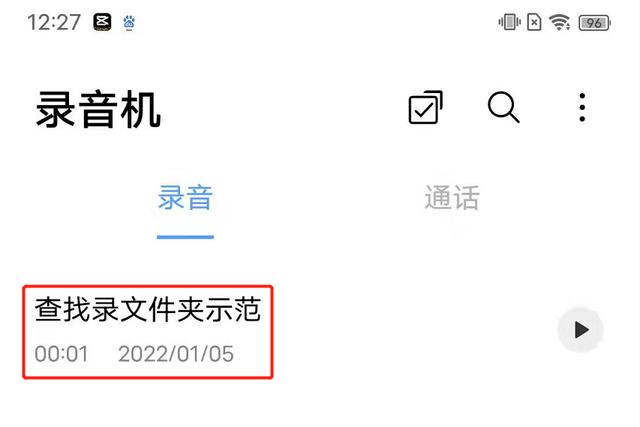
Task: Tap the 2022/01/05 recording date
Action: (x=176, y=354)
